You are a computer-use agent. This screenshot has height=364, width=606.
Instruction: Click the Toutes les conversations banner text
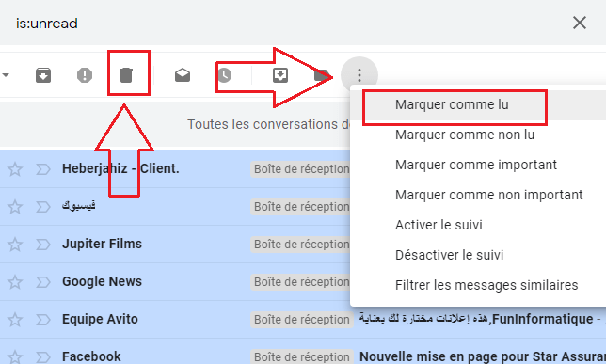269,124
